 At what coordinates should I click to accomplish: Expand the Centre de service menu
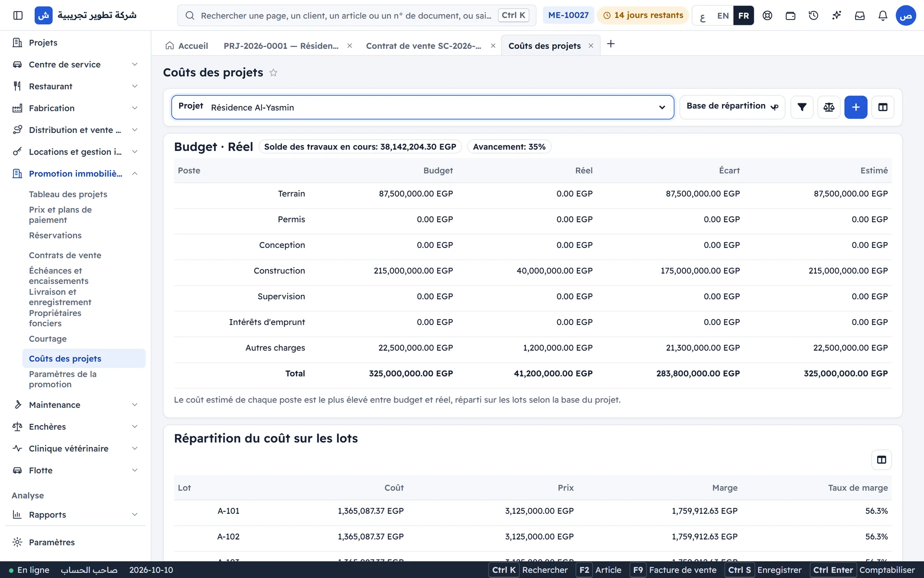click(x=75, y=64)
